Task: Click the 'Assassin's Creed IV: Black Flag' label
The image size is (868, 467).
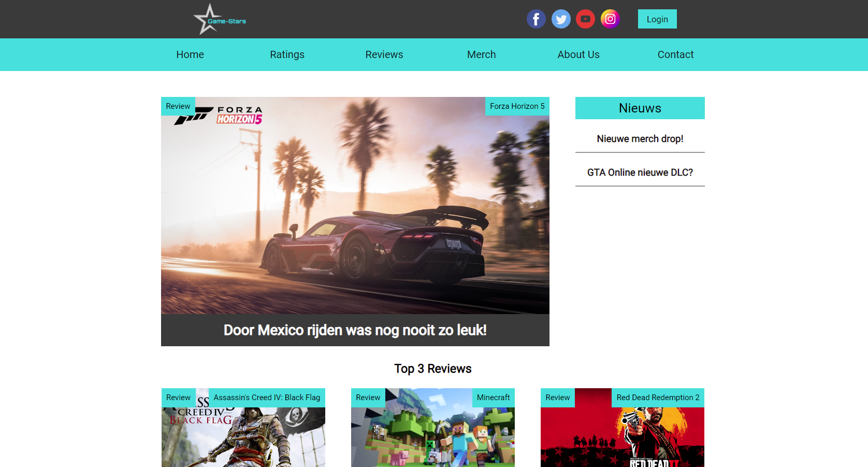Action: point(267,398)
